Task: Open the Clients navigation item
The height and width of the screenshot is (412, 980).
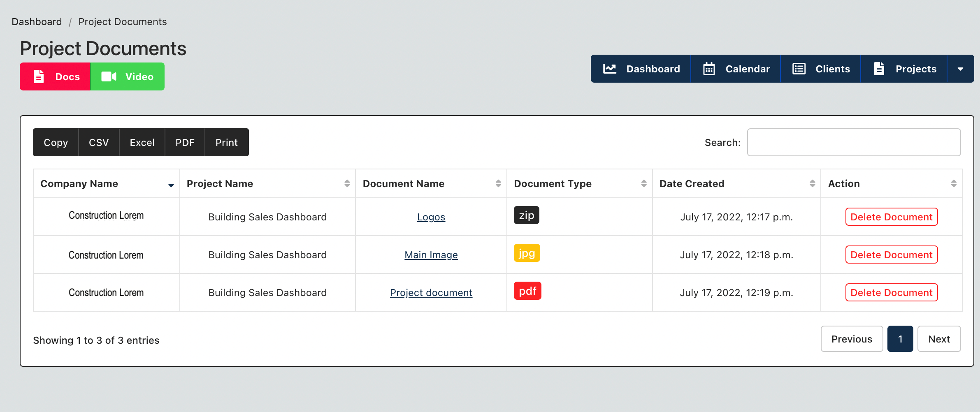Action: click(x=821, y=69)
